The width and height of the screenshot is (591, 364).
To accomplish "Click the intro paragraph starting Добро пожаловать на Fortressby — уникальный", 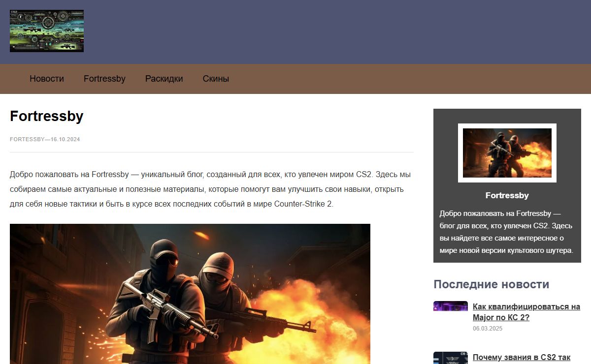I will (210, 189).
